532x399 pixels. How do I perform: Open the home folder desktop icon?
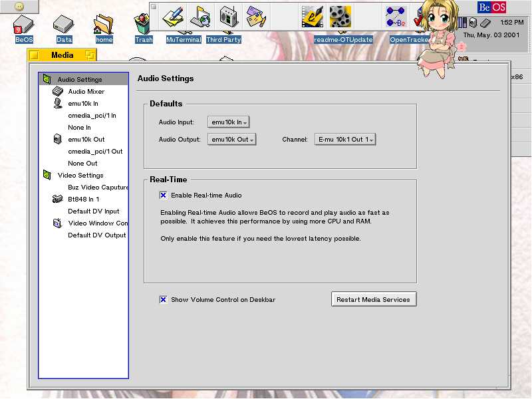[103, 25]
